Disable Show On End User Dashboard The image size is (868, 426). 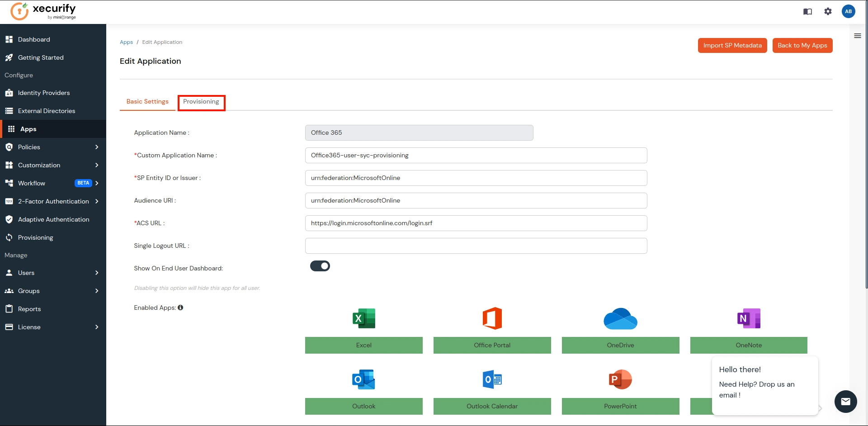click(x=320, y=266)
